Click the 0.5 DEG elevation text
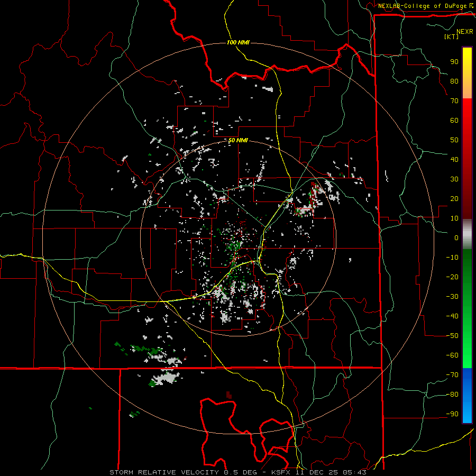The width and height of the screenshot is (476, 476). [x=240, y=472]
